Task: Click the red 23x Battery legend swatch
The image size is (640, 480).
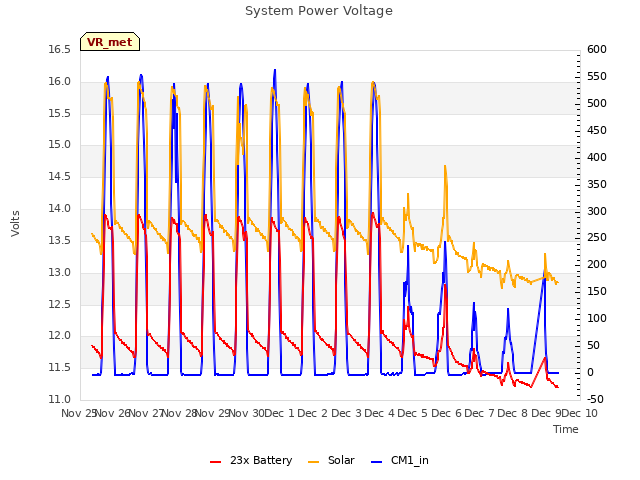Action: point(215,462)
